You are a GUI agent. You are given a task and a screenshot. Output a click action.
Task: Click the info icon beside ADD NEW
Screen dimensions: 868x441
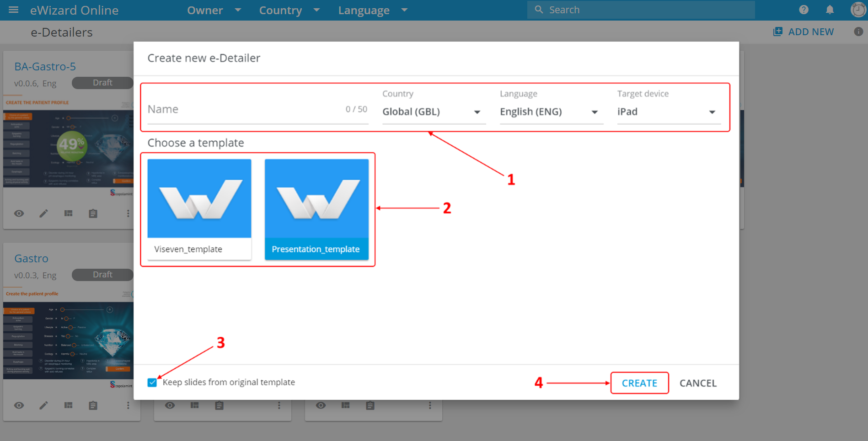pyautogui.click(x=858, y=32)
